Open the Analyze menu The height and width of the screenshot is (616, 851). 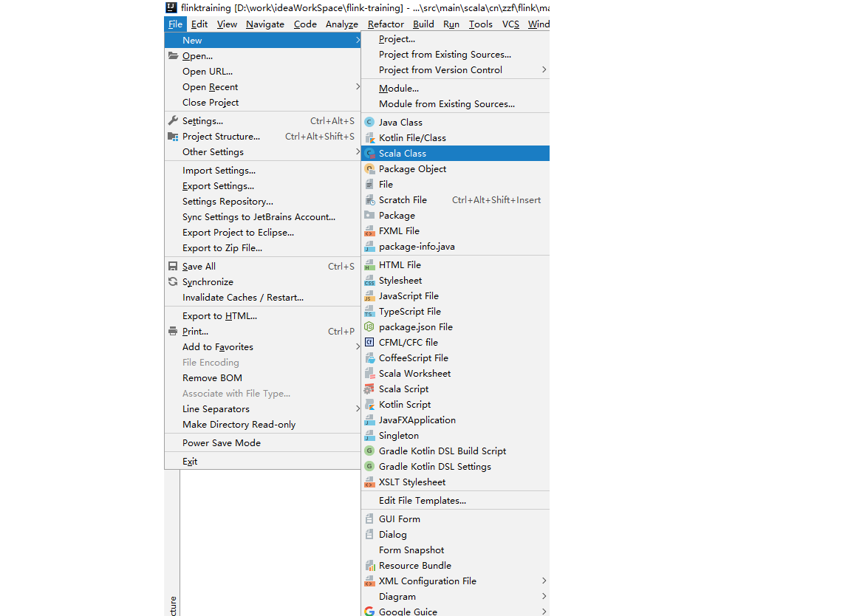342,24
